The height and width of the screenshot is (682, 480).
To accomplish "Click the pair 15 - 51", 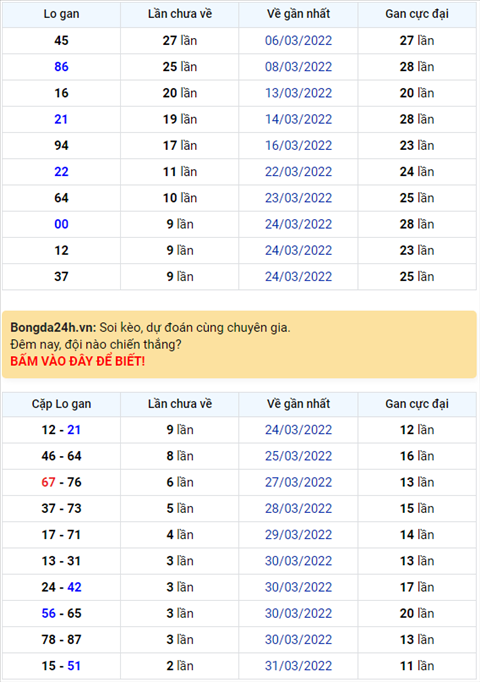I will pos(61,666).
